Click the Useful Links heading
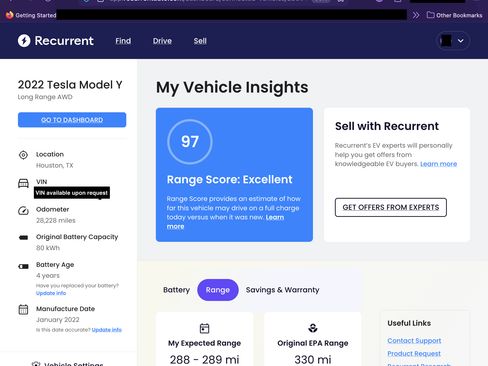Viewport: 488px width, 366px height. point(409,323)
